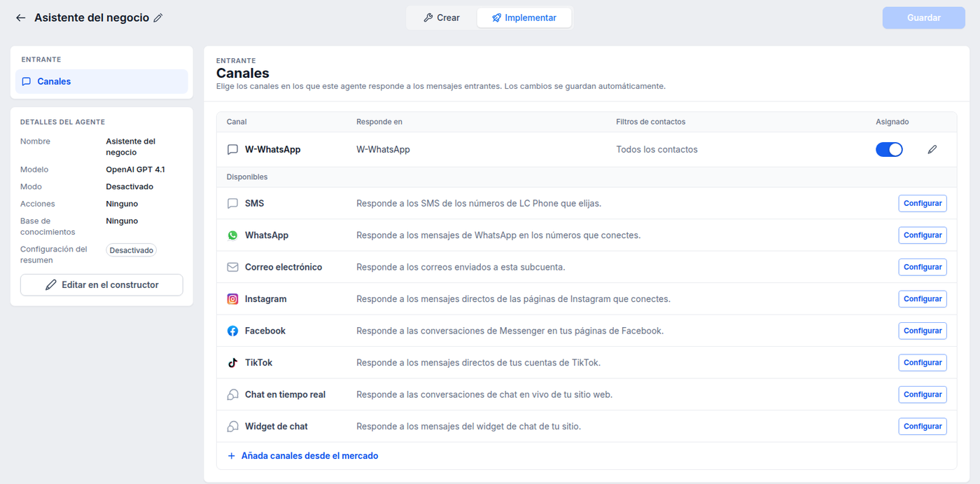Click the Asistente del negocio page title
Image resolution: width=980 pixels, height=484 pixels.
92,18
